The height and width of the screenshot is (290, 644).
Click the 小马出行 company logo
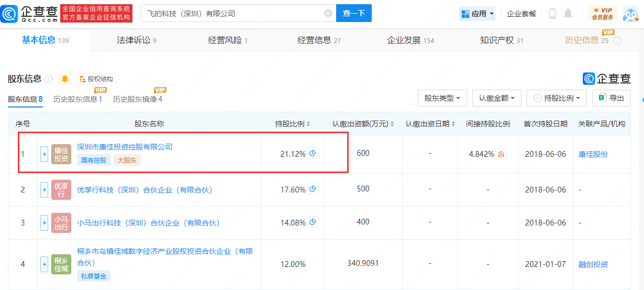point(61,223)
